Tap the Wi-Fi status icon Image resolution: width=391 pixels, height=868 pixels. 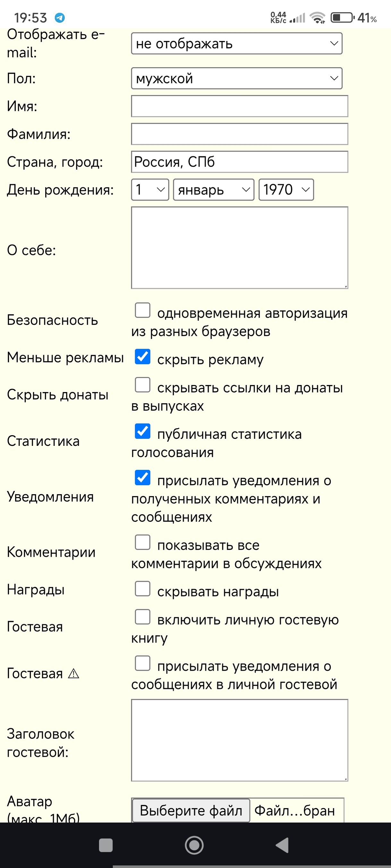point(318,18)
